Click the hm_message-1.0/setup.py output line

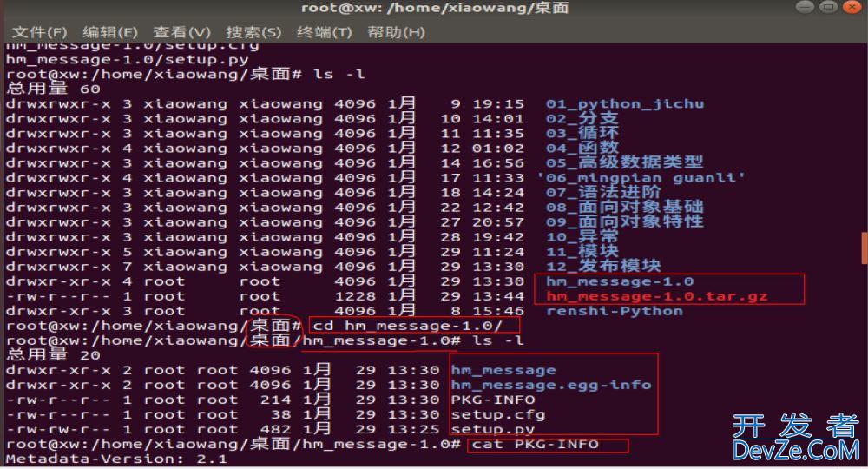click(x=128, y=59)
